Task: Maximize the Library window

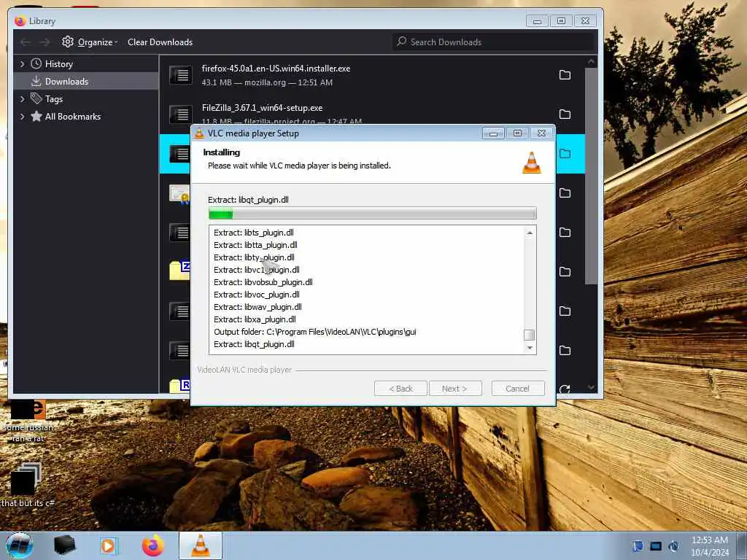Action: (x=561, y=21)
